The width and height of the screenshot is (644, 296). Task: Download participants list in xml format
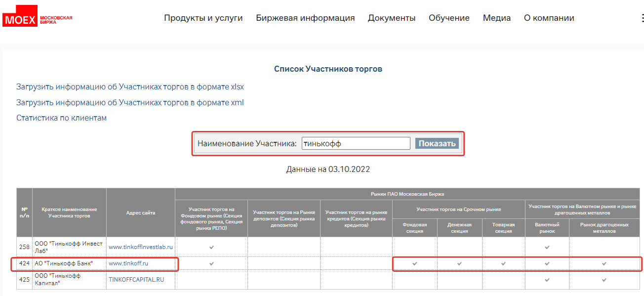click(130, 103)
